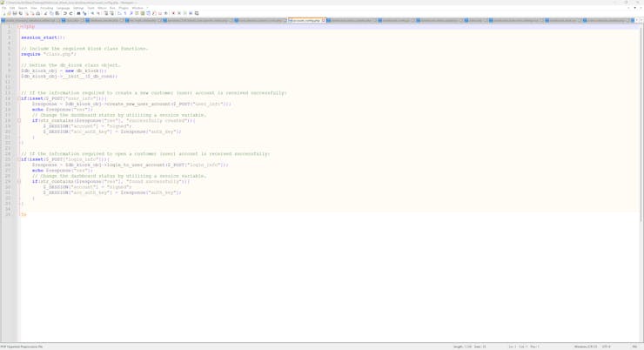Click the Copy toolbar icon
Screen dimensions: 644x350
[x=52, y=14]
